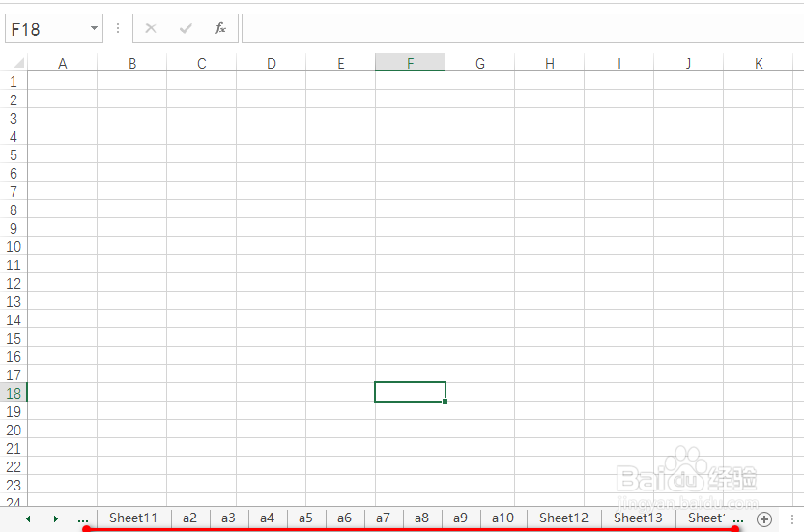Select row 23 header
The image size is (804, 532).
(x=14, y=485)
